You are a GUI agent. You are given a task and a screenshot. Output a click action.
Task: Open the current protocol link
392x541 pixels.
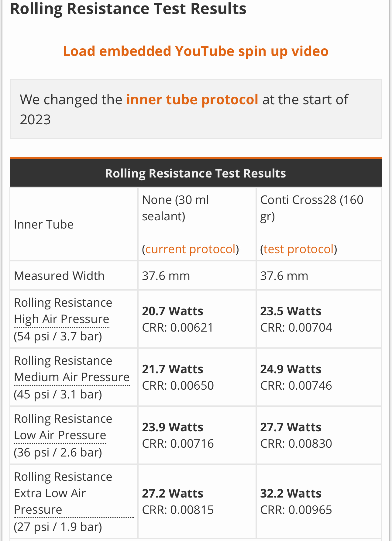(191, 249)
